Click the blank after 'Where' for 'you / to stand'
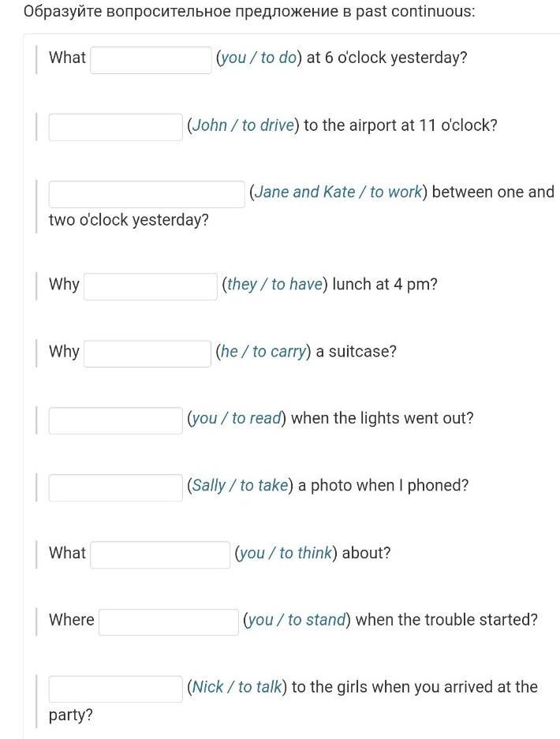The image size is (560, 739). tap(169, 621)
